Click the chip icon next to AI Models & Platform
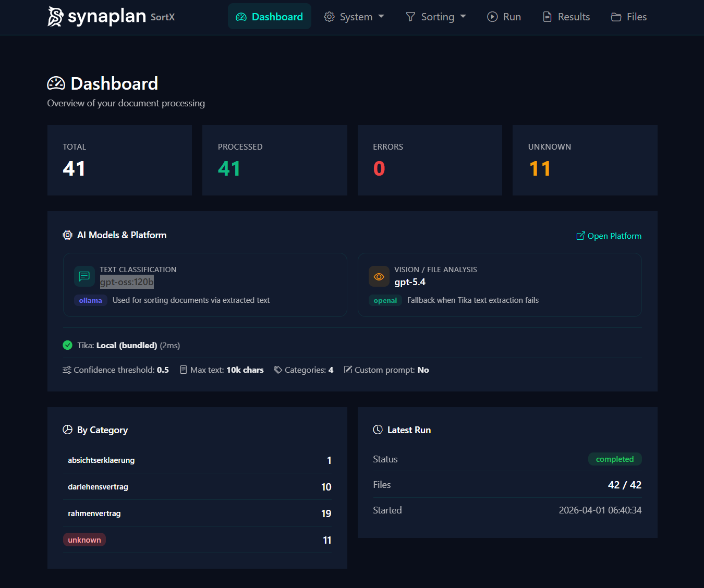This screenshot has height=588, width=704. click(x=67, y=235)
